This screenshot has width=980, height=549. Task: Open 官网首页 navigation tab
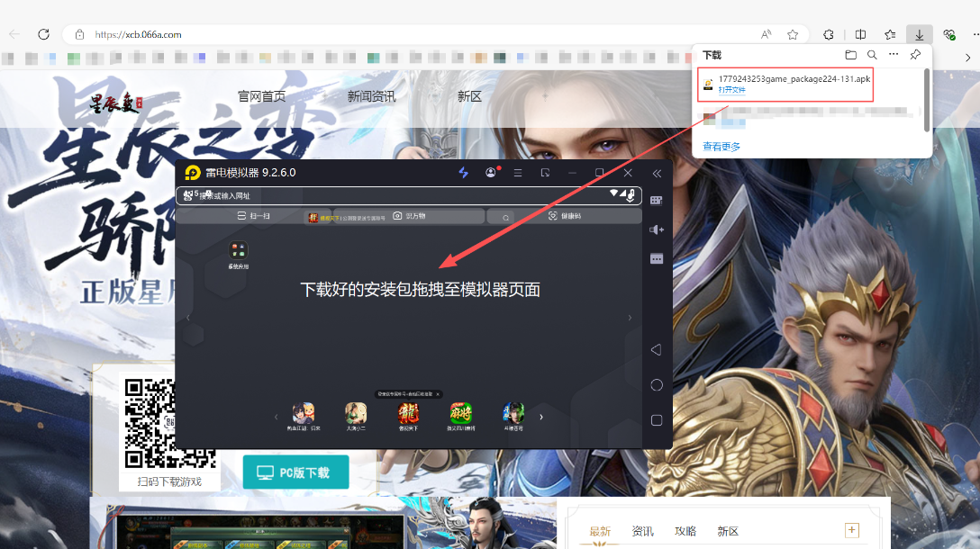(x=262, y=96)
